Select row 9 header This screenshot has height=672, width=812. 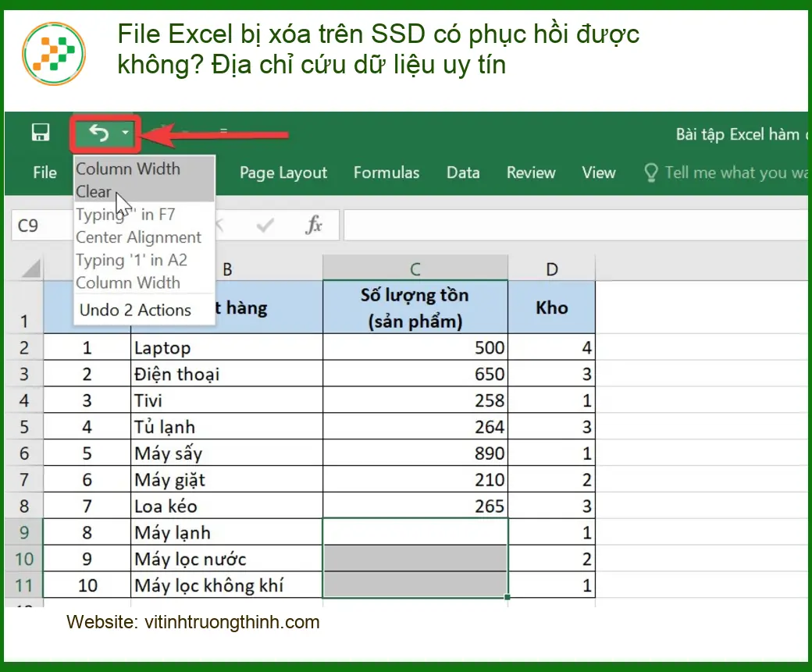tap(24, 532)
